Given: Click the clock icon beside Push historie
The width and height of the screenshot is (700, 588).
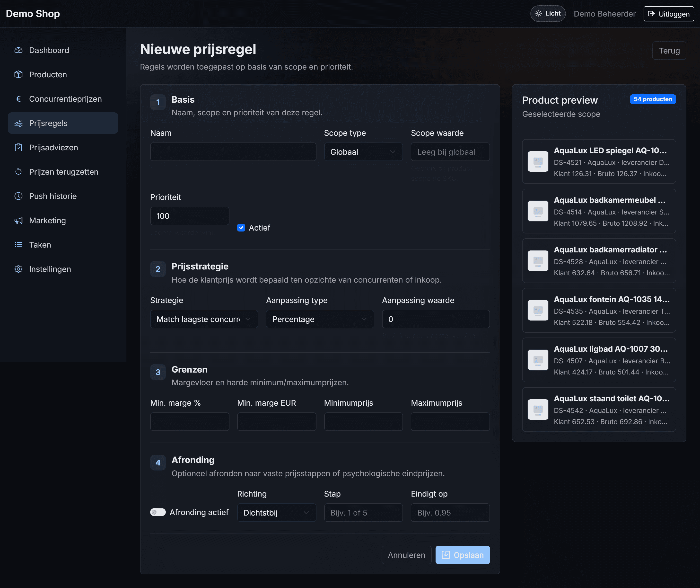Looking at the screenshot, I should click(x=18, y=196).
